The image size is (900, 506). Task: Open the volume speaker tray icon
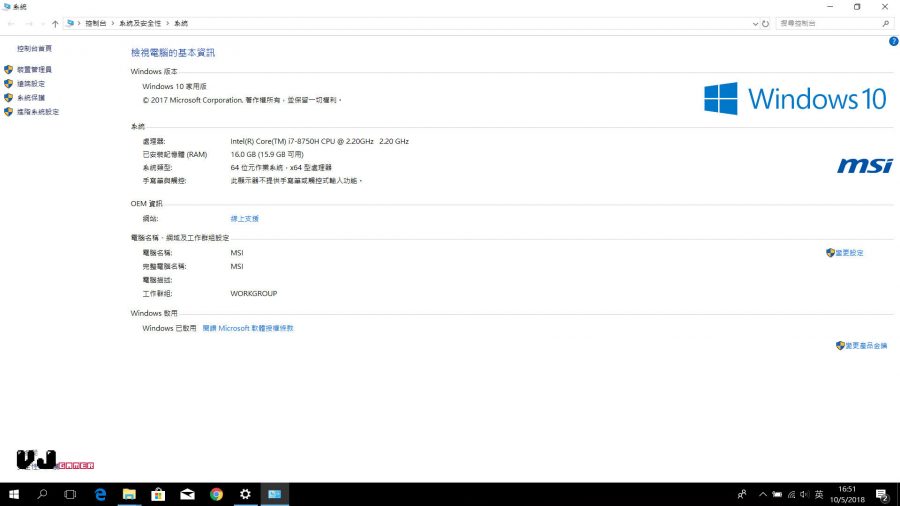tap(805, 495)
